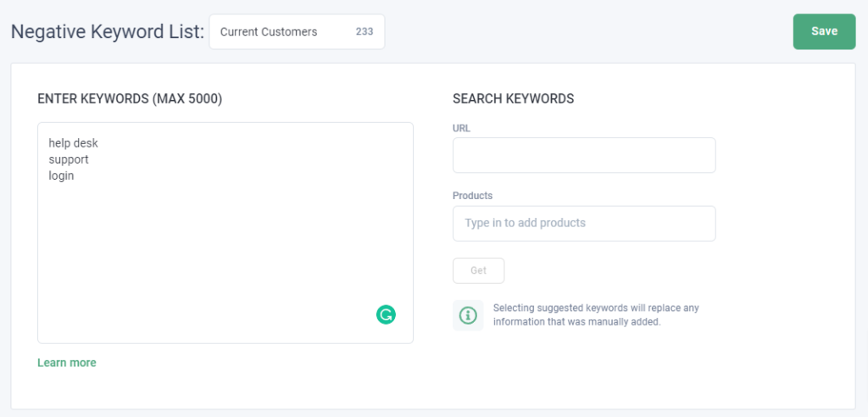
Task: Click the info icon beside the suggested keywords note
Action: [468, 315]
